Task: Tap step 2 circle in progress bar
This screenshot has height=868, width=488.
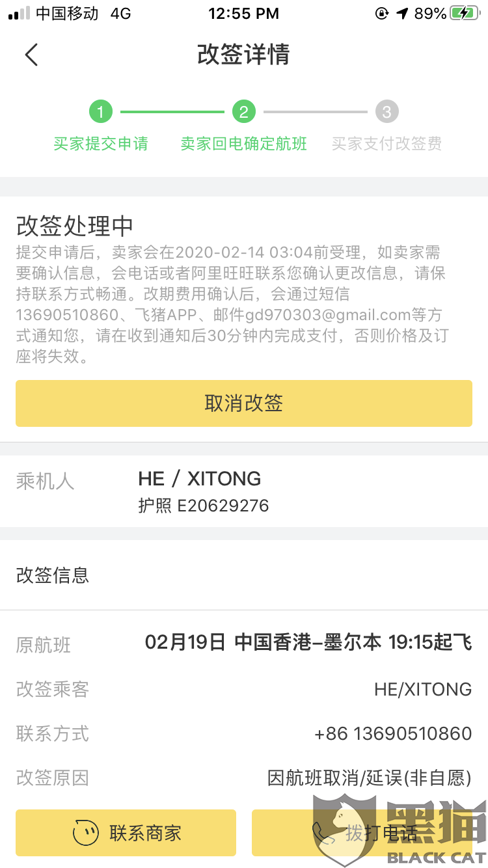Action: pos(243,112)
